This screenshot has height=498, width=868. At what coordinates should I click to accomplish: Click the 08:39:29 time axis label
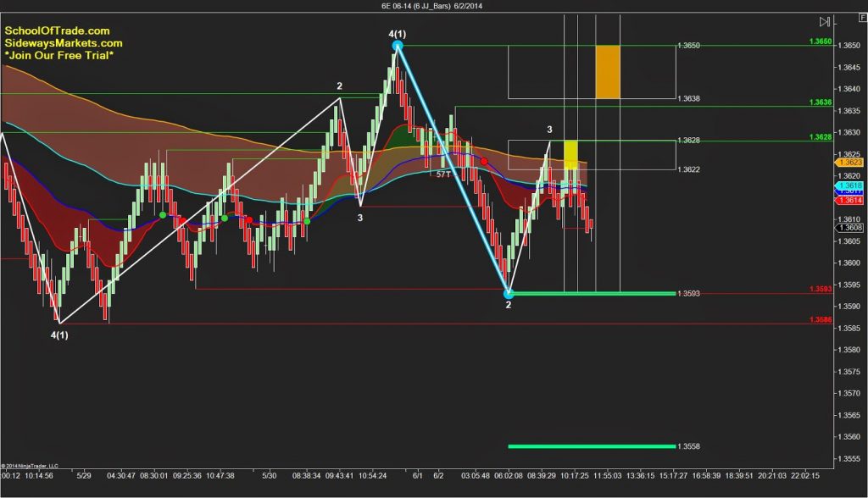(542, 476)
